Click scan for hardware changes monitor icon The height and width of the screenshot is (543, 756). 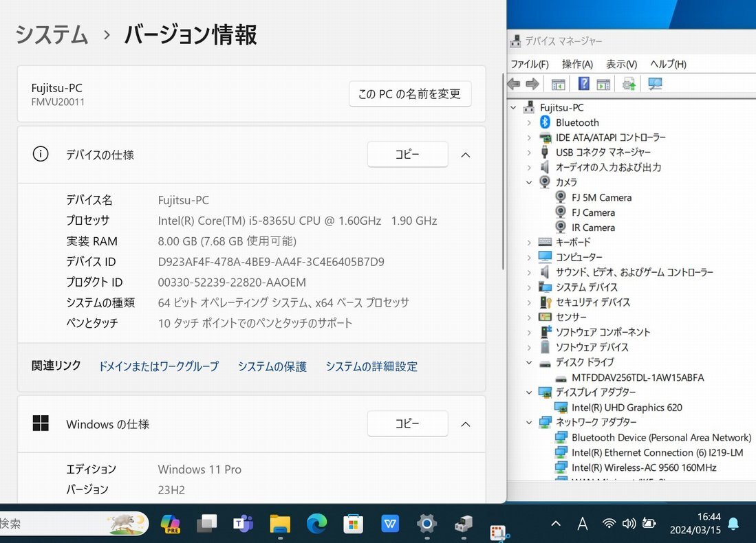pos(655,84)
